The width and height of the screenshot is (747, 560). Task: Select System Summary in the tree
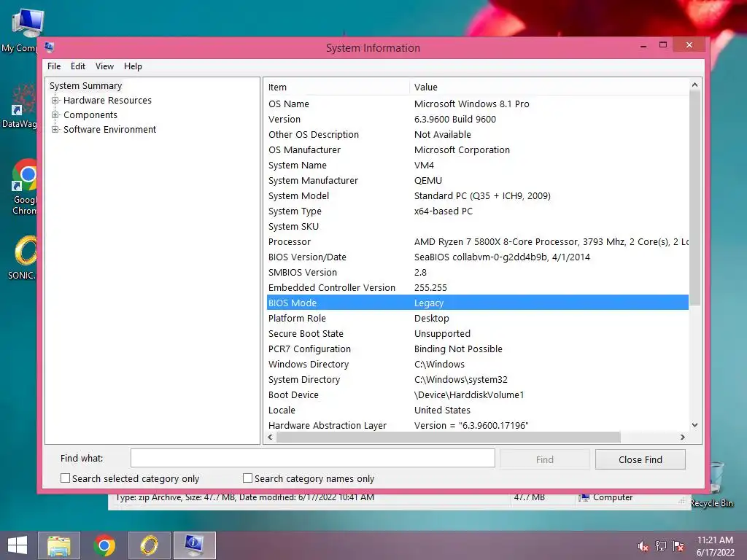pyautogui.click(x=86, y=86)
